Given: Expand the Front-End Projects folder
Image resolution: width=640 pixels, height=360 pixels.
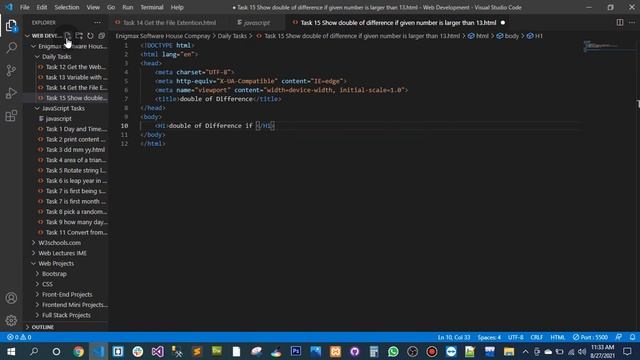Looking at the screenshot, I should (67, 295).
